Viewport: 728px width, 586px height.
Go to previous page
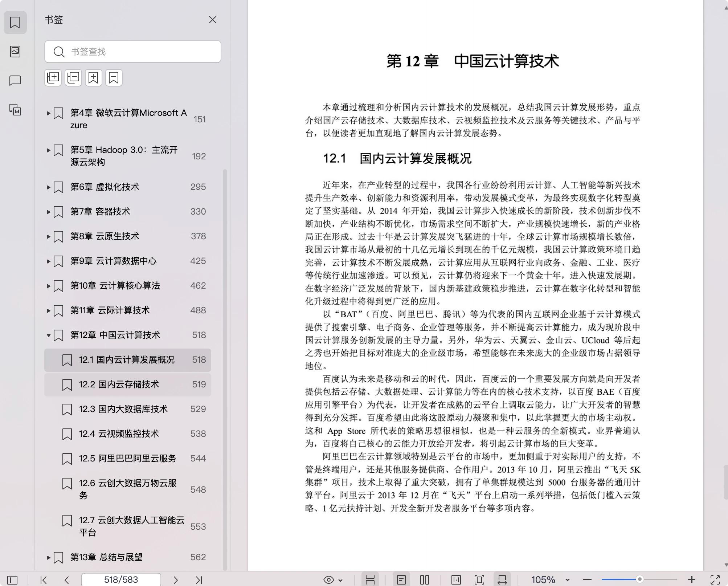(67, 580)
